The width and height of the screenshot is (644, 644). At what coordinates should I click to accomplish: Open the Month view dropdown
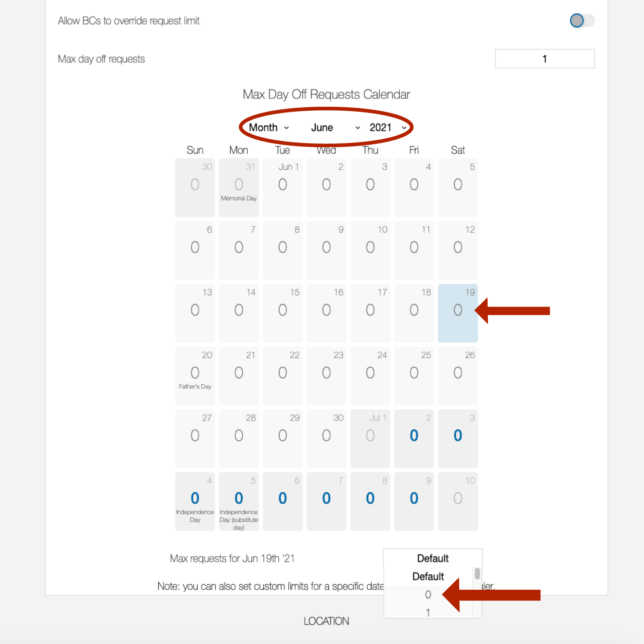coord(269,127)
